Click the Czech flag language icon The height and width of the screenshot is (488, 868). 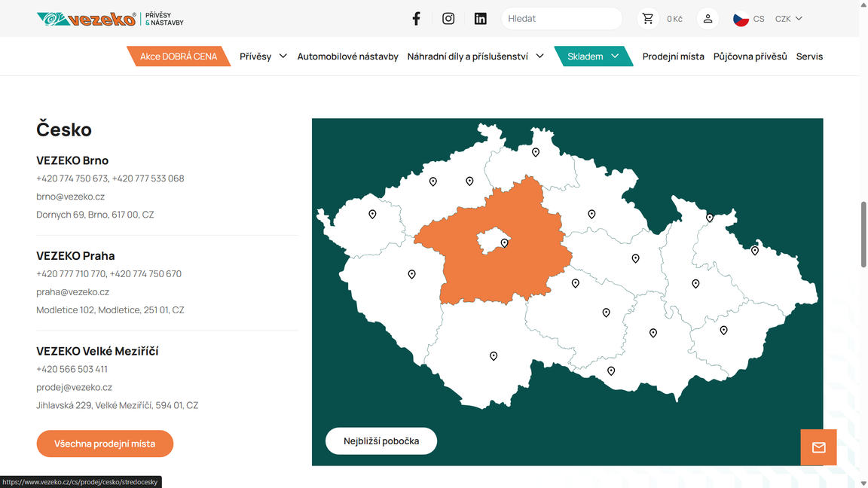pyautogui.click(x=741, y=19)
